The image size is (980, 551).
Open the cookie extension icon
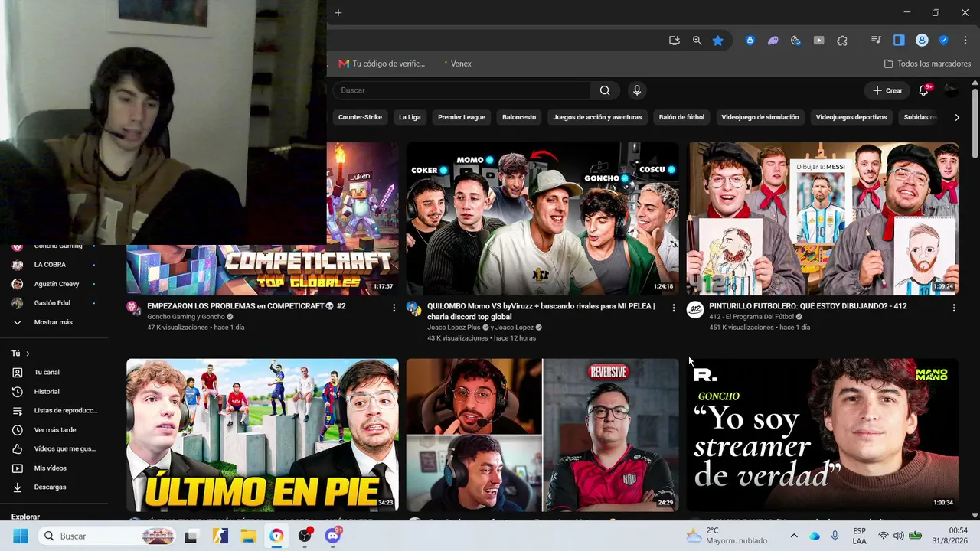pyautogui.click(x=795, y=41)
